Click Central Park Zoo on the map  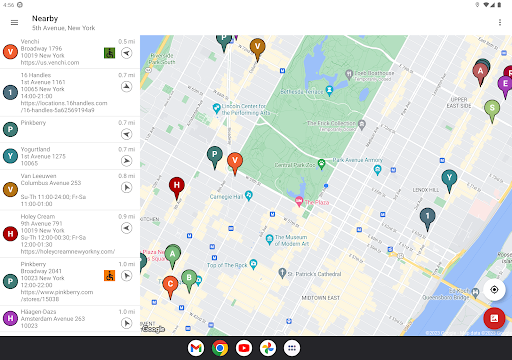[300, 164]
